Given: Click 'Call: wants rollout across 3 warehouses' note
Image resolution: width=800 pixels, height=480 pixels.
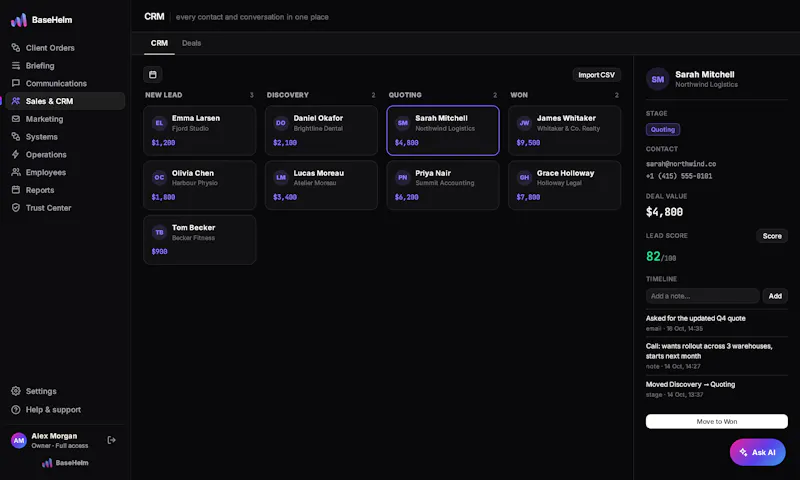Looking at the screenshot, I should click(x=716, y=356).
